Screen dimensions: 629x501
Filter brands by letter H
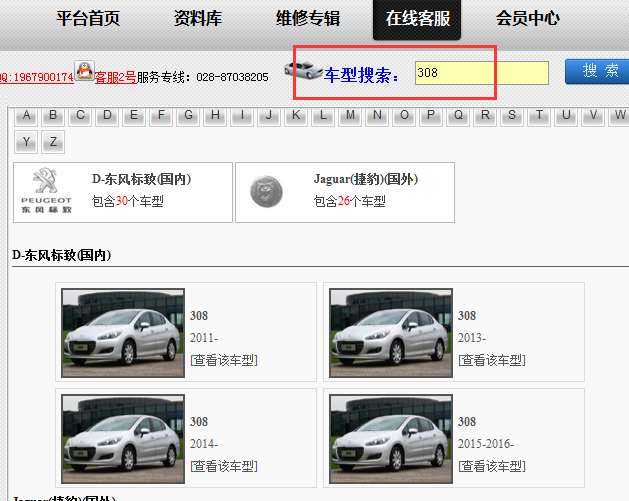[215, 116]
